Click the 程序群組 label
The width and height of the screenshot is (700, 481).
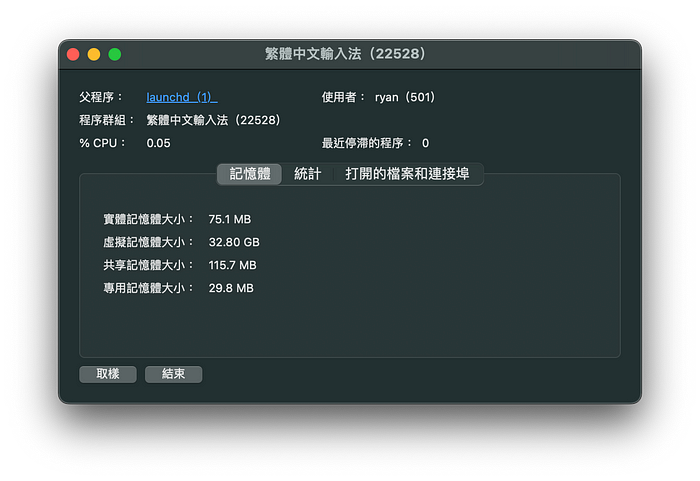point(107,120)
